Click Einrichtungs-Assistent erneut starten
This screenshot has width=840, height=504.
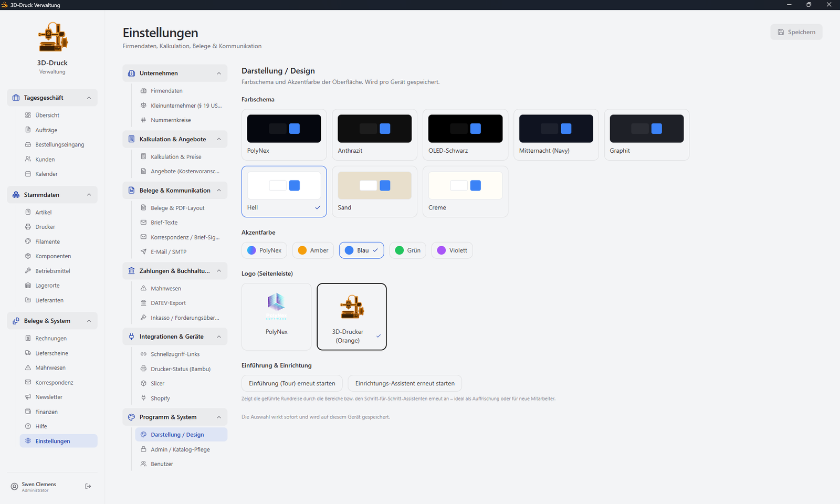pos(405,383)
